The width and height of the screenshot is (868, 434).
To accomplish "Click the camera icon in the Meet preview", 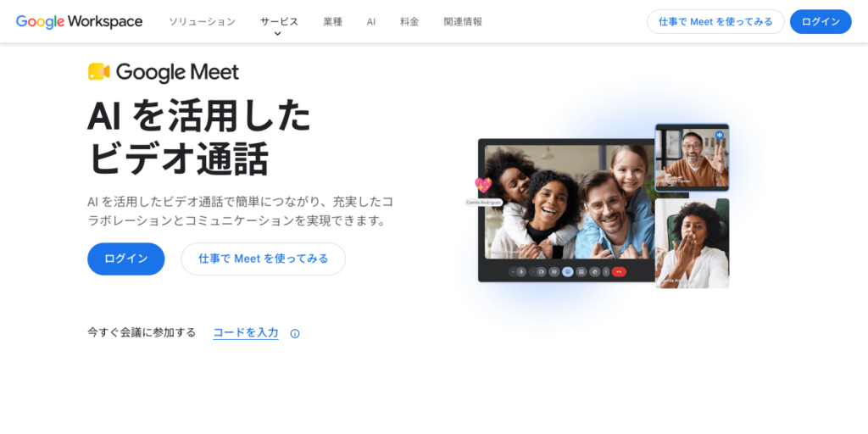I will (542, 272).
